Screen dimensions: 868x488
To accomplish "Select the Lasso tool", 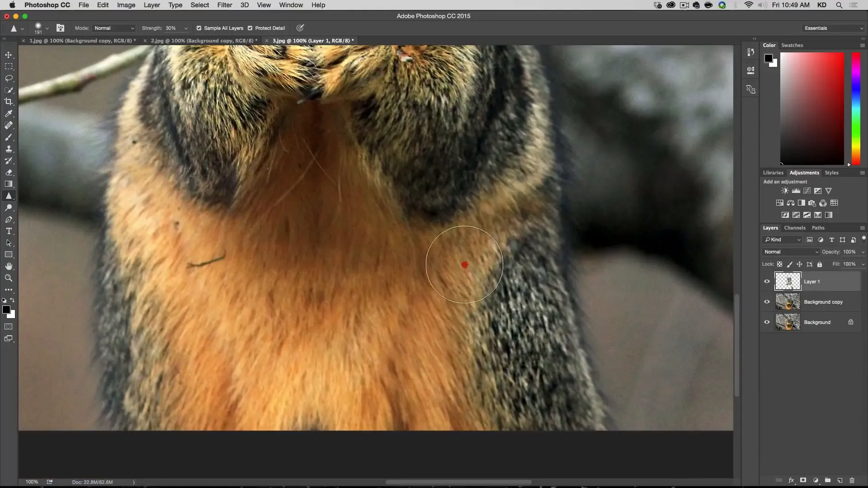I will tap(9, 77).
